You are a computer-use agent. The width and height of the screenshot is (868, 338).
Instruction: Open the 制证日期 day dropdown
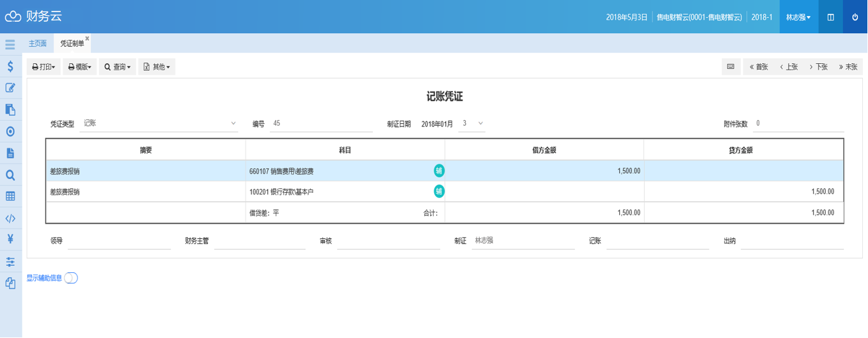472,123
